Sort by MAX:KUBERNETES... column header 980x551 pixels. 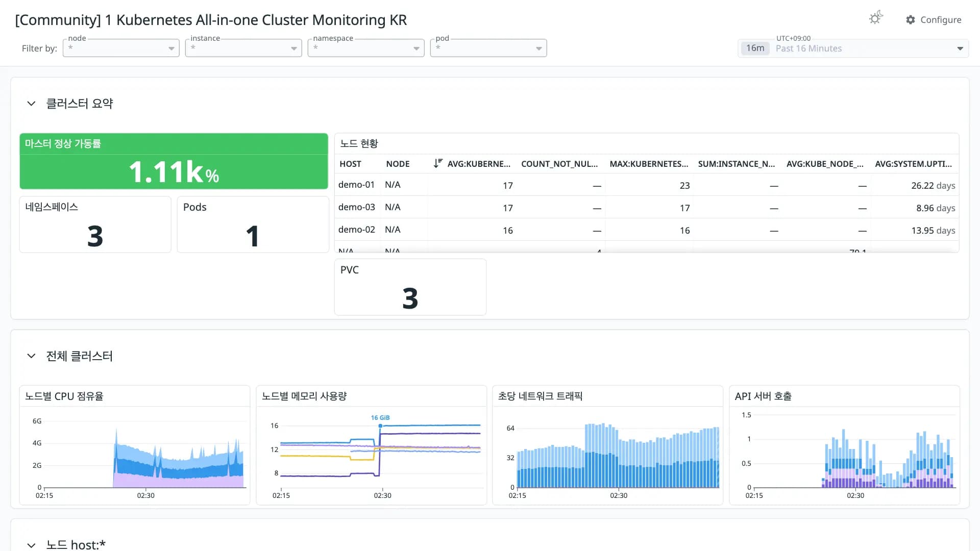click(x=649, y=164)
